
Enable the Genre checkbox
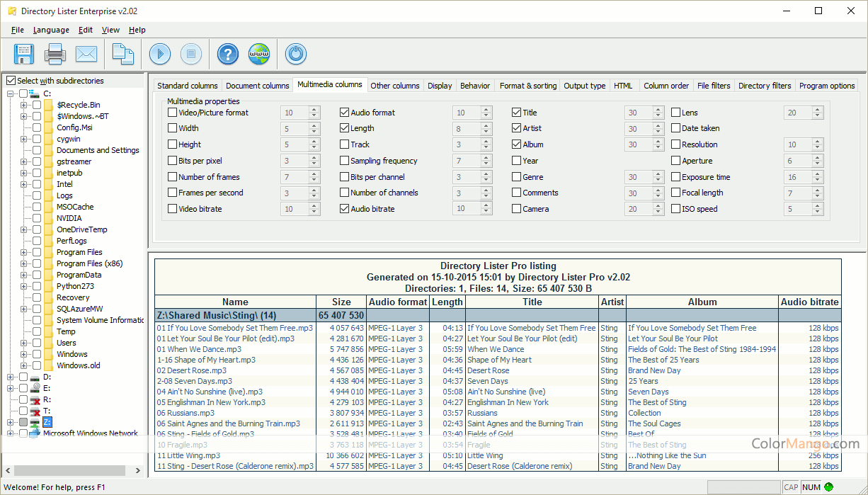click(516, 177)
